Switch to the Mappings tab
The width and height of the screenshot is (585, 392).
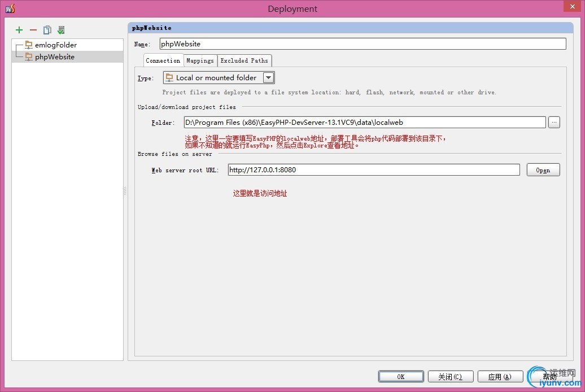(x=200, y=60)
